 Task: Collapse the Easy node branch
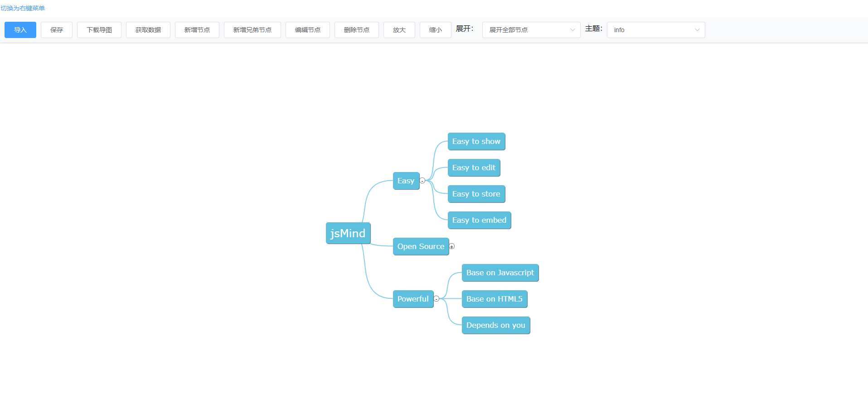tap(422, 180)
